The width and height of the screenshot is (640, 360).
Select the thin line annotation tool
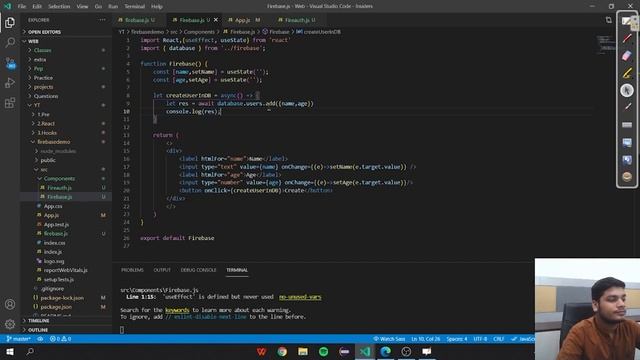click(627, 107)
